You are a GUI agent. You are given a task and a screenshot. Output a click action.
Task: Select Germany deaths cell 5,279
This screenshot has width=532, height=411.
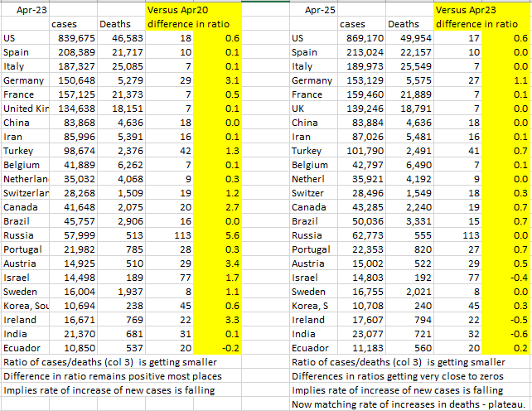pyautogui.click(x=122, y=80)
